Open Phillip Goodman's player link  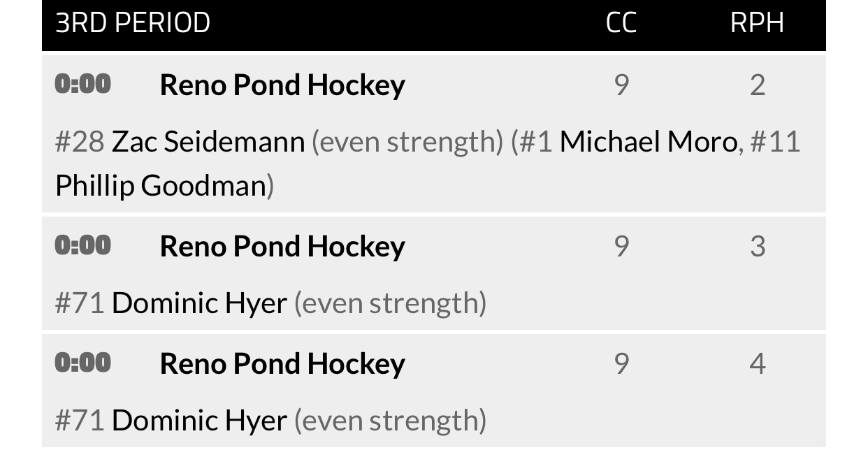click(161, 186)
